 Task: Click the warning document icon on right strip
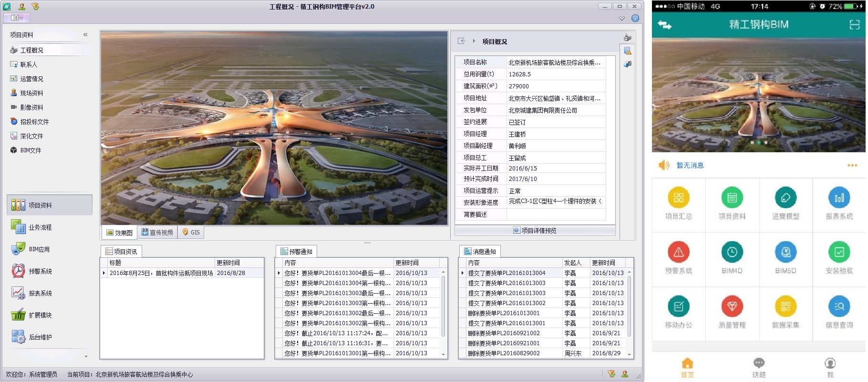(x=628, y=51)
